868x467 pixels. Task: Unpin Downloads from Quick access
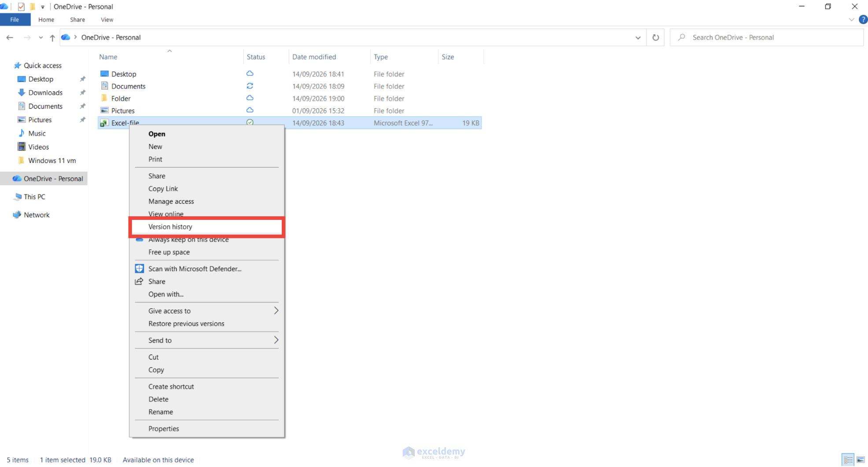tap(82, 93)
